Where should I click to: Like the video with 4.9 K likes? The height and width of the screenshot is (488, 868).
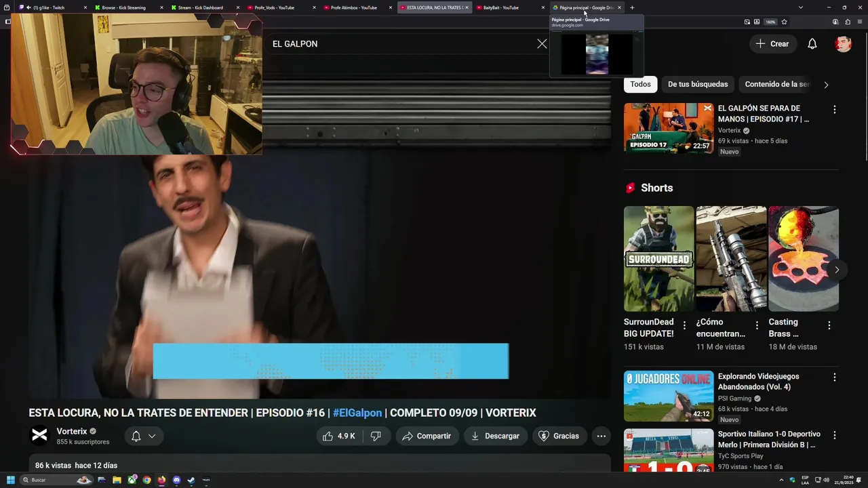tap(339, 436)
